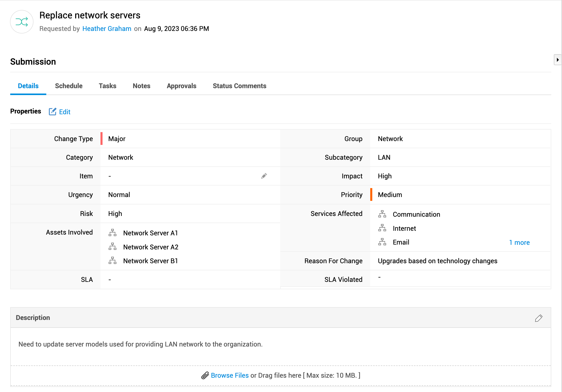This screenshot has height=392, width=562.
Task: Click the description text about LAN network
Action: (x=140, y=344)
